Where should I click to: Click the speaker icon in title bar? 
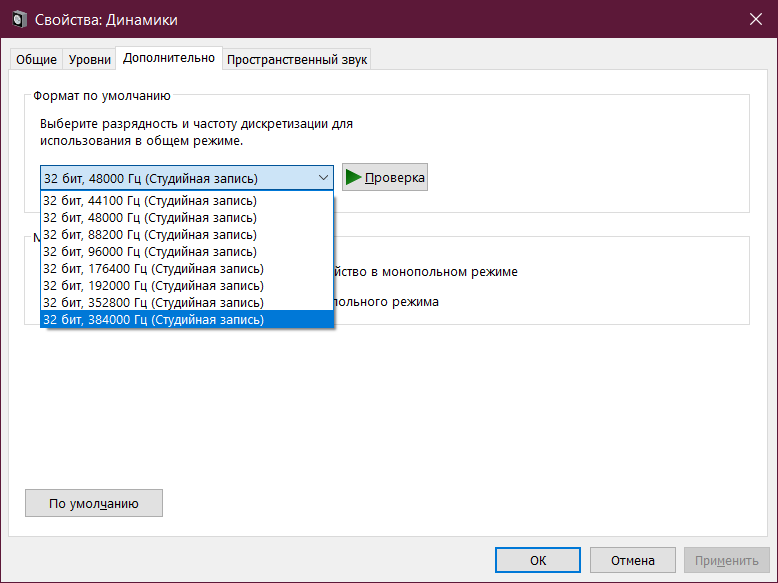(19, 20)
